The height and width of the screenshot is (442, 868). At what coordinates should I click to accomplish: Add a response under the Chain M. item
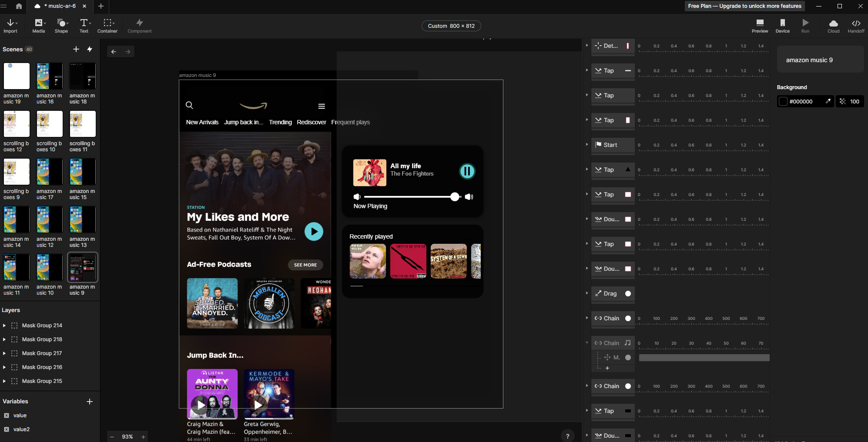607,368
